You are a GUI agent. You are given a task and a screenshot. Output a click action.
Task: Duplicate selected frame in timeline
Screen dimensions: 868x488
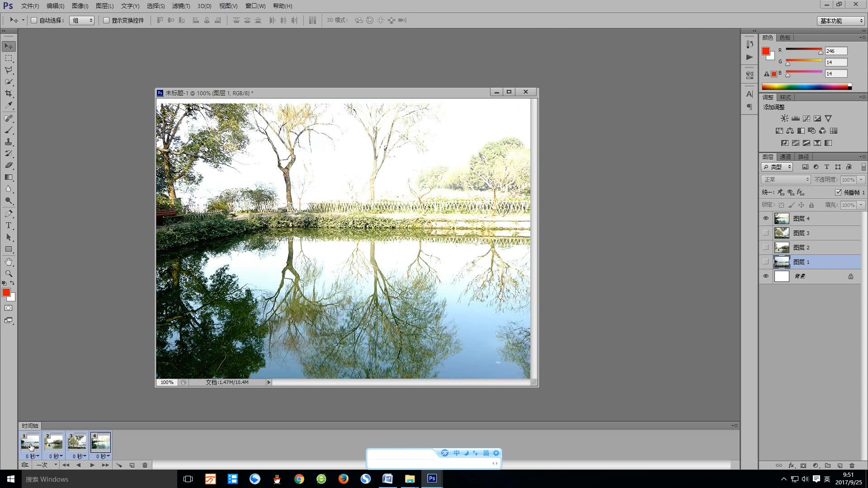click(x=132, y=465)
